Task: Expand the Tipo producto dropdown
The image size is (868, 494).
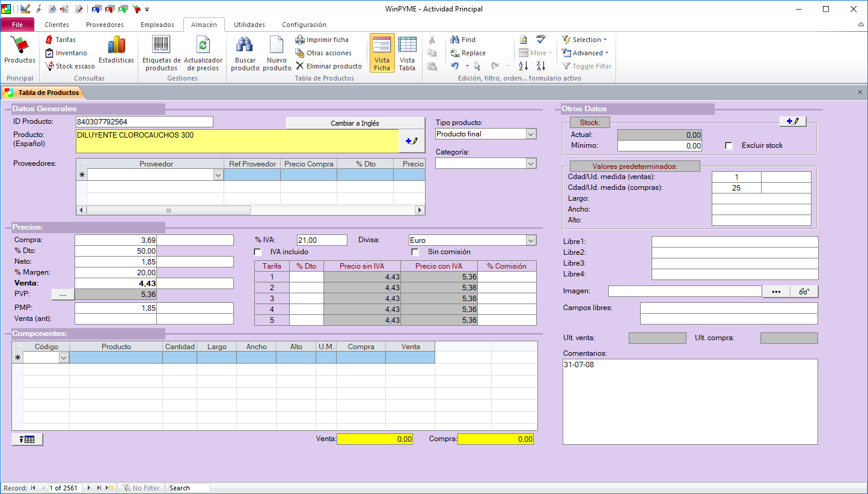Action: pos(531,134)
